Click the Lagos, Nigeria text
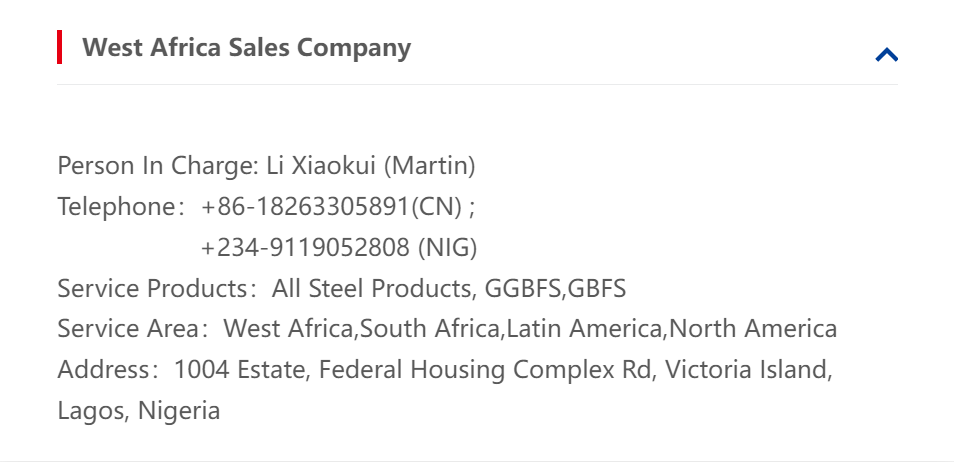Screen dimensions: 954x462 [139, 411]
